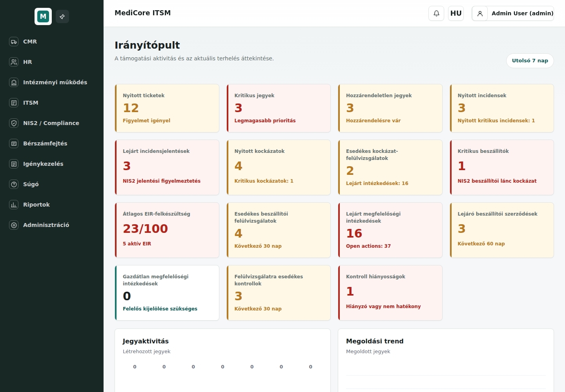Open the CMR menu
The width and height of the screenshot is (565, 392).
pyautogui.click(x=52, y=42)
